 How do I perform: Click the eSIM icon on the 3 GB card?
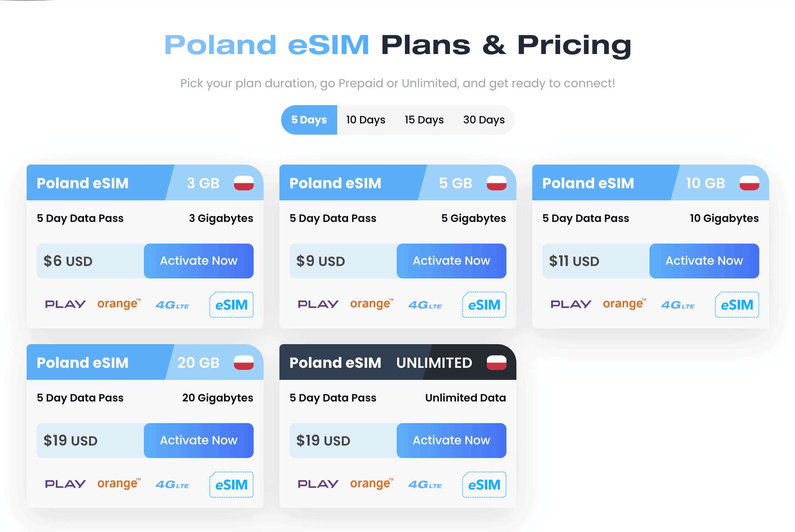[x=231, y=305]
